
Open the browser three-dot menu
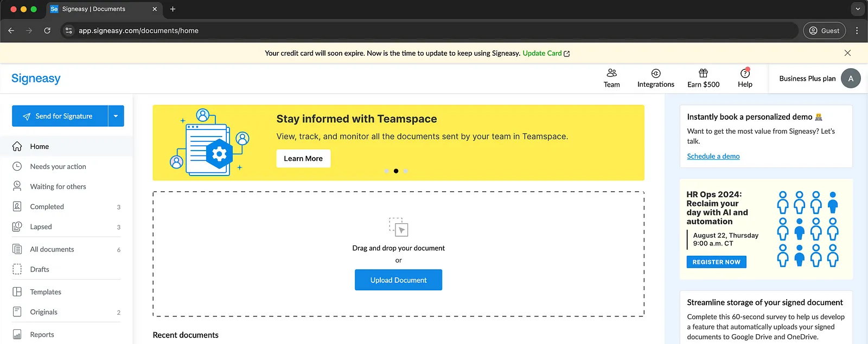click(x=857, y=30)
